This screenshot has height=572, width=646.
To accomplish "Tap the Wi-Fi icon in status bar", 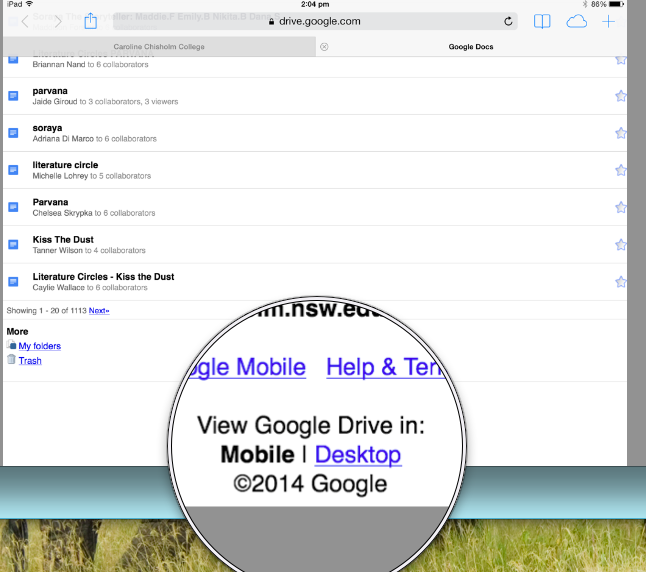I will (29, 4).
